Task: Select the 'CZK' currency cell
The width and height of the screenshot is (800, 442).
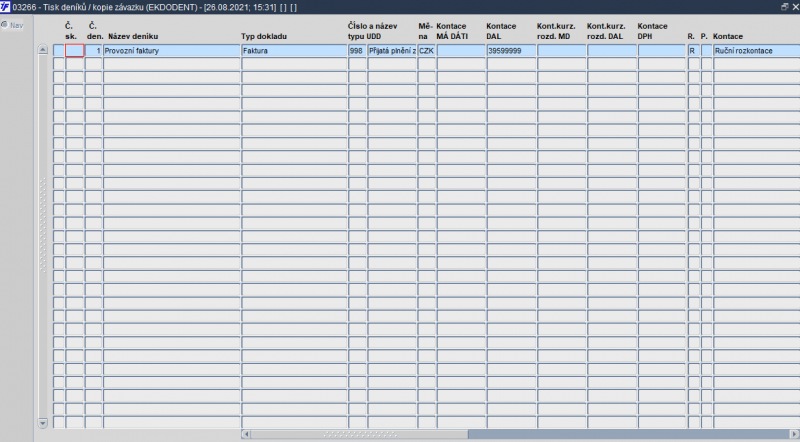Action: [427, 51]
